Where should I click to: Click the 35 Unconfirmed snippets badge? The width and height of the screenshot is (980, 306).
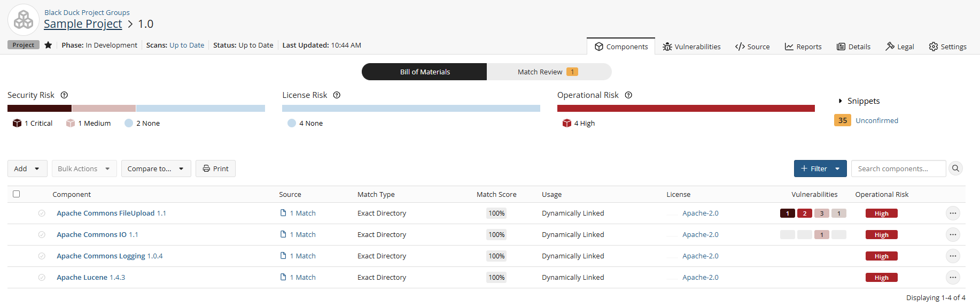(842, 120)
